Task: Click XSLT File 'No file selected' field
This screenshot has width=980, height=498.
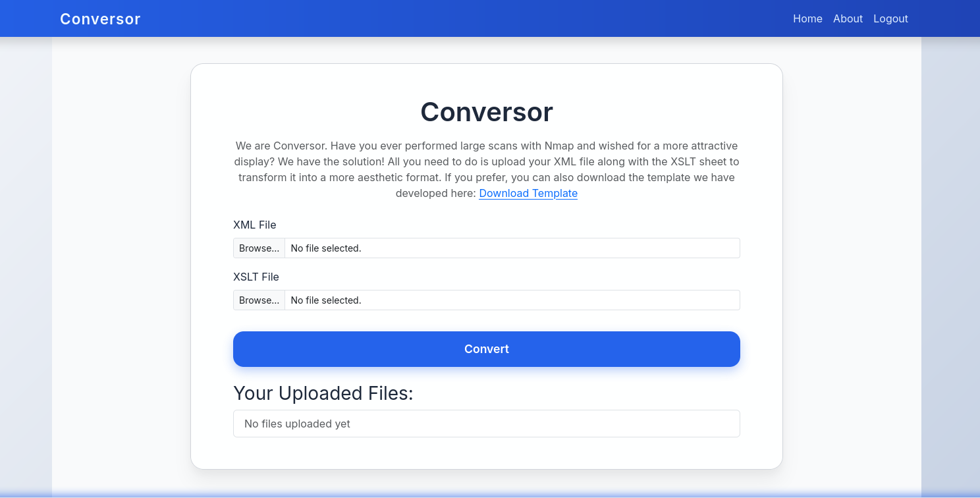Action: [x=511, y=300]
